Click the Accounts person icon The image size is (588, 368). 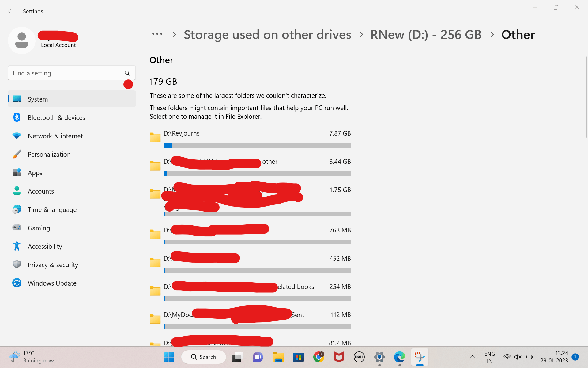17,191
